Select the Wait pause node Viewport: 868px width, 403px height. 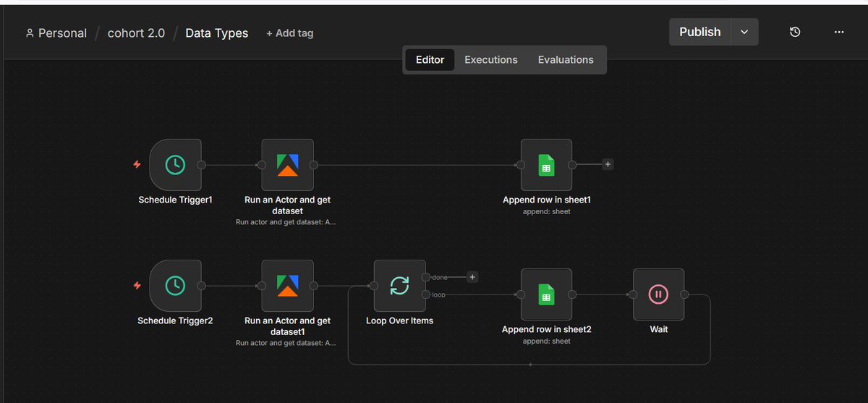(658, 294)
